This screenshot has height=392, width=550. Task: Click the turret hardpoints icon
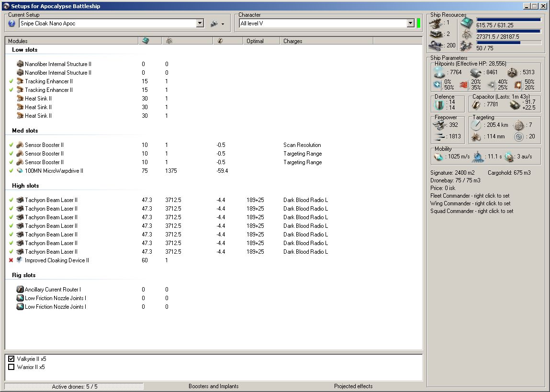(436, 23)
